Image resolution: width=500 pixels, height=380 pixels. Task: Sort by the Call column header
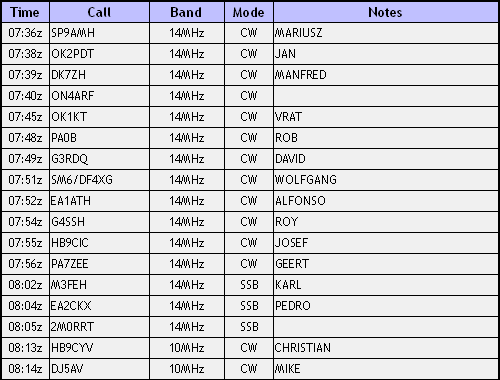(x=99, y=12)
